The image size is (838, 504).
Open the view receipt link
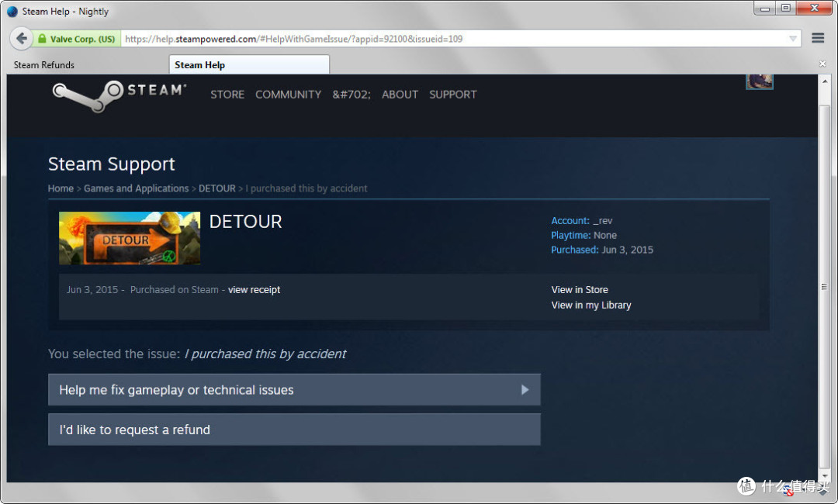(254, 289)
